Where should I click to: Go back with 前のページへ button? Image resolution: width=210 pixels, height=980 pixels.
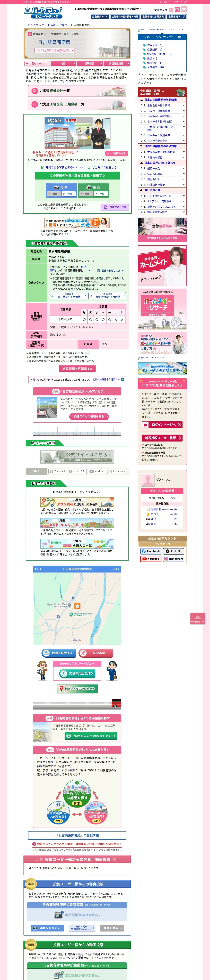37,64
